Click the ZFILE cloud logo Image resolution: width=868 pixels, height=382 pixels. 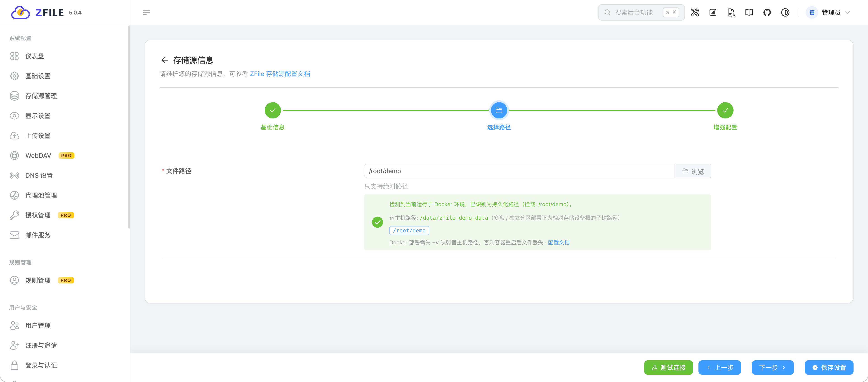[21, 12]
